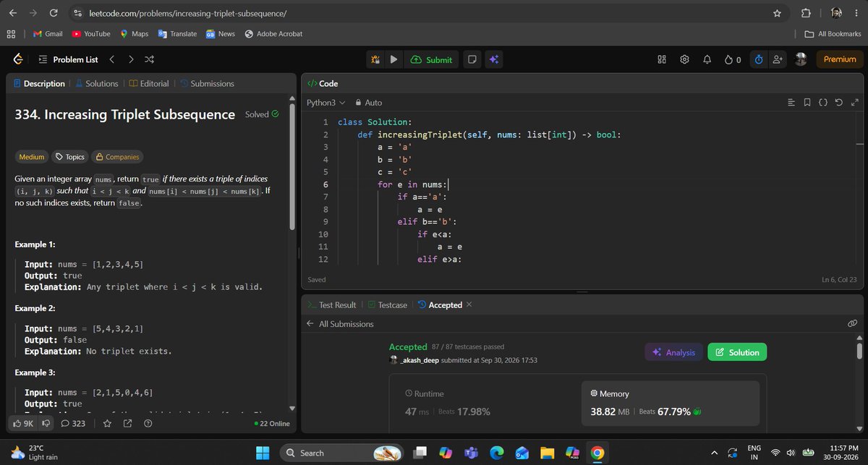Click the green Solution button
Image resolution: width=868 pixels, height=465 pixels.
[x=737, y=352]
